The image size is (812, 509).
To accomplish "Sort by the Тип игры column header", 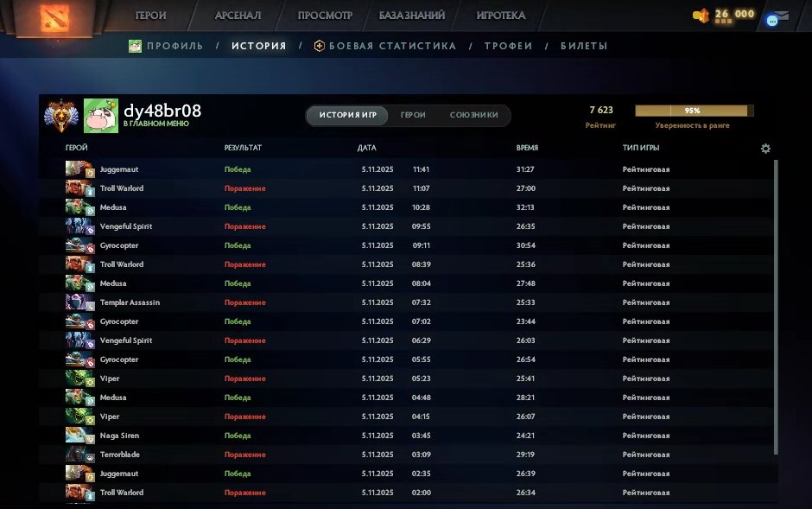I will [x=641, y=148].
